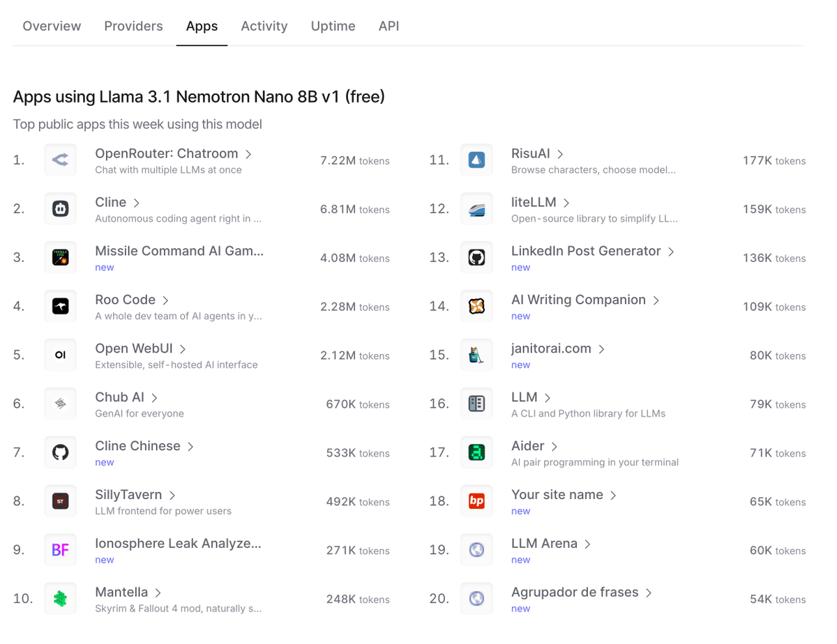Open the chevron next to Roo Code
837x644 pixels.
[165, 300]
